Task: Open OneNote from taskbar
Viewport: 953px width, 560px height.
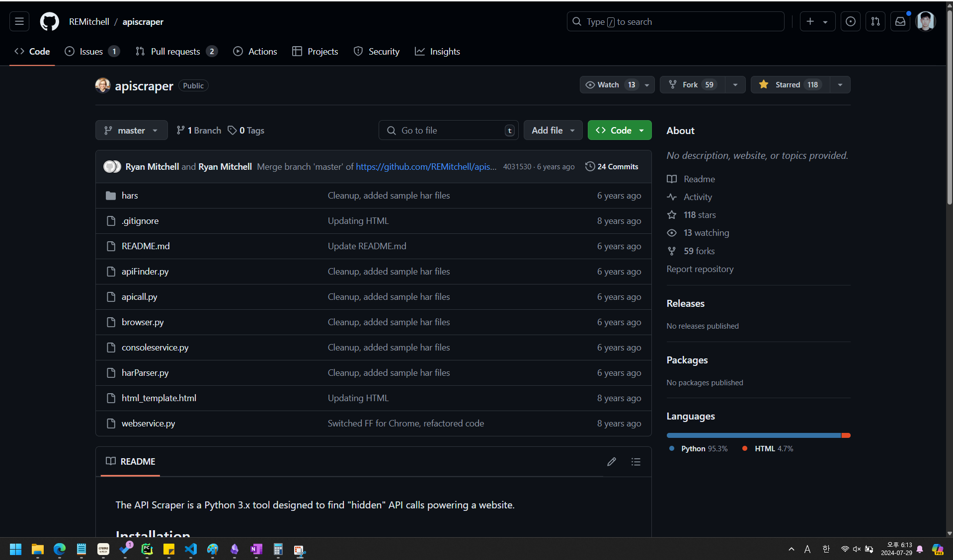Action: point(256,549)
